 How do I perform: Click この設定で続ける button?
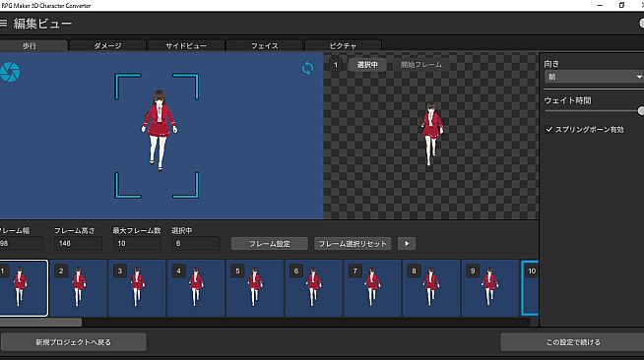[572, 342]
